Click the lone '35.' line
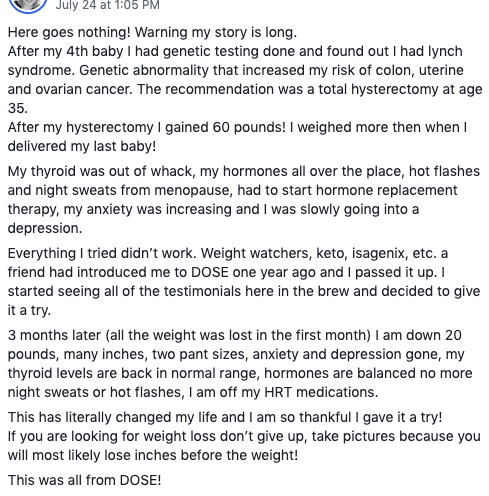 tap(18, 108)
